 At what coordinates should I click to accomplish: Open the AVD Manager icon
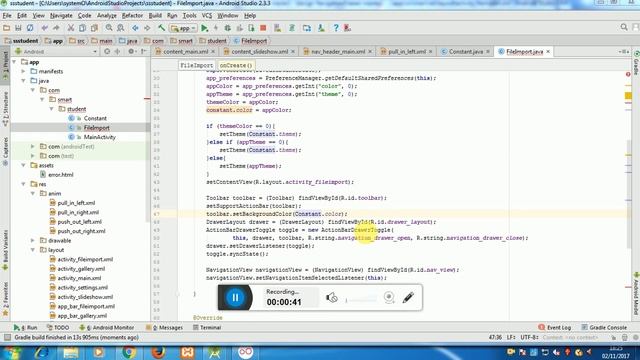[x=278, y=28]
